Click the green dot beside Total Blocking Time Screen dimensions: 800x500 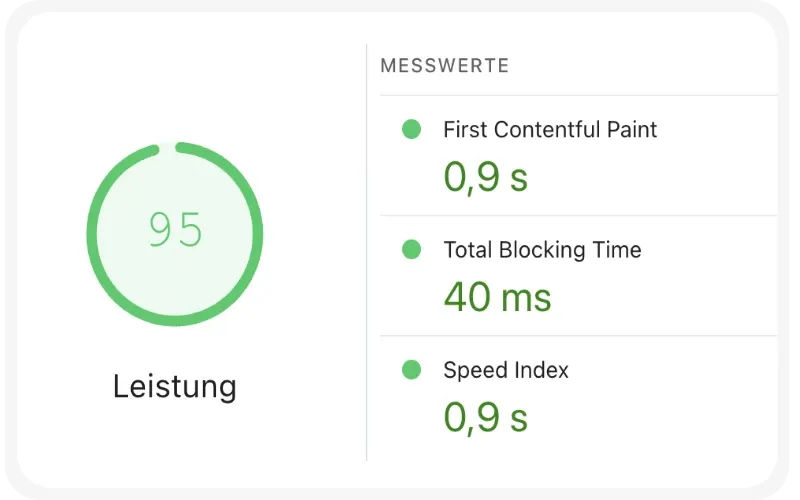[x=411, y=249]
